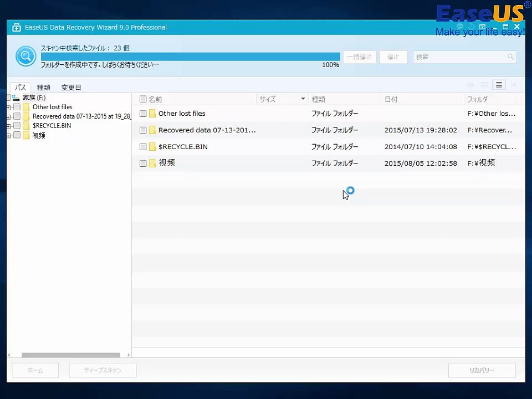532x399 pixels.
Task: Click the F:¥Other los… folder path cell
Action: click(492, 113)
